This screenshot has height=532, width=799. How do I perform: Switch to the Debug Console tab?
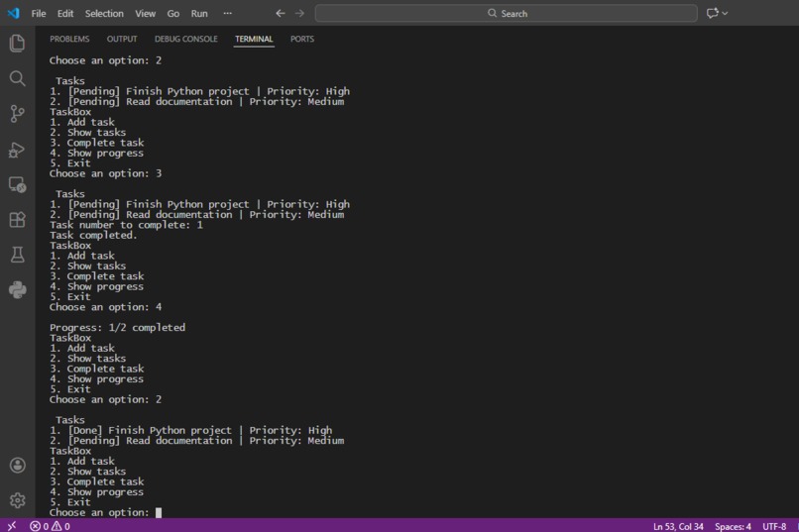point(186,40)
